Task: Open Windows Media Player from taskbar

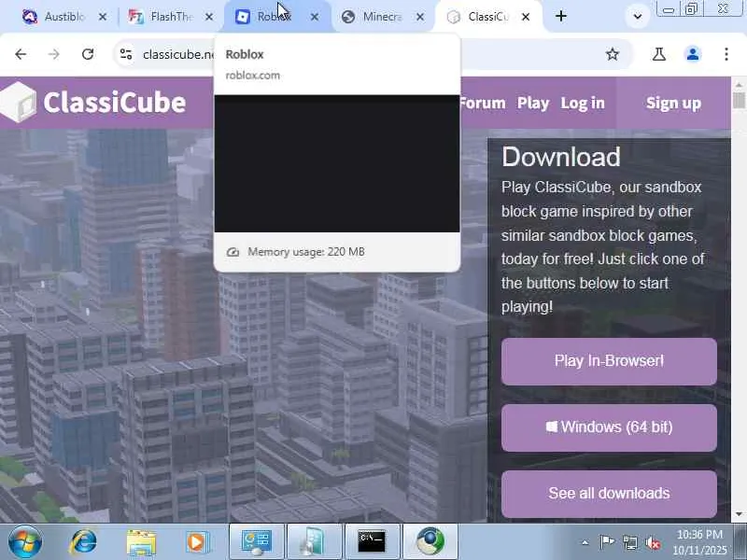Action: click(x=197, y=542)
